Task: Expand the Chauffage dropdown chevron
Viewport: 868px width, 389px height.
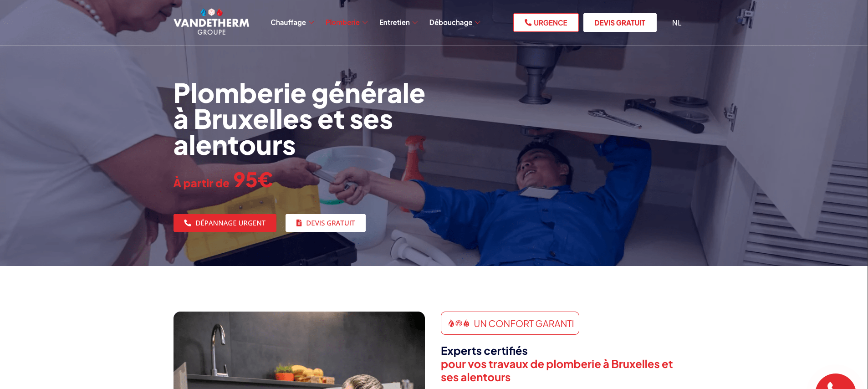Action: [x=311, y=22]
